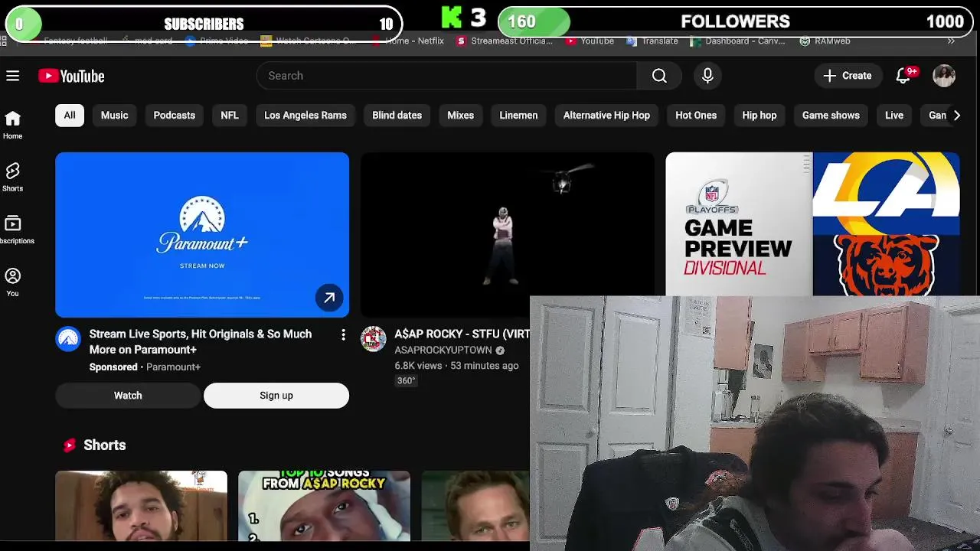980x551 pixels.
Task: Click the ad external link arrow
Action: (329, 298)
